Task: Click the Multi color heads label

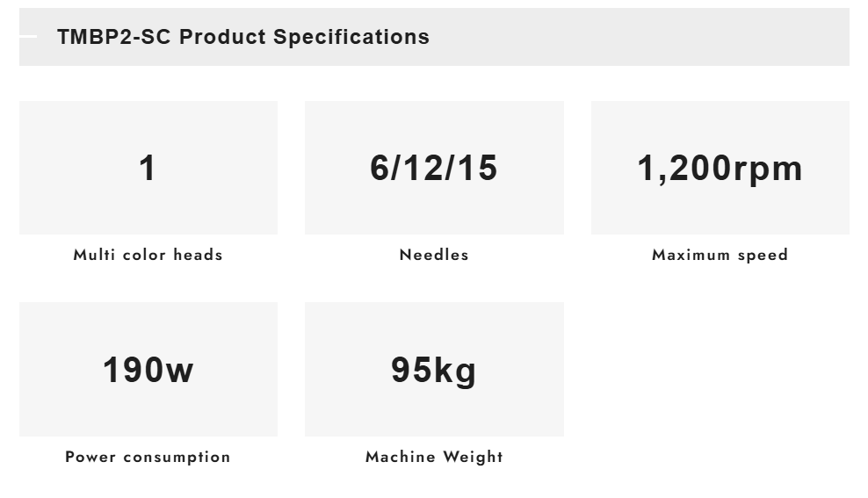Action: click(148, 256)
